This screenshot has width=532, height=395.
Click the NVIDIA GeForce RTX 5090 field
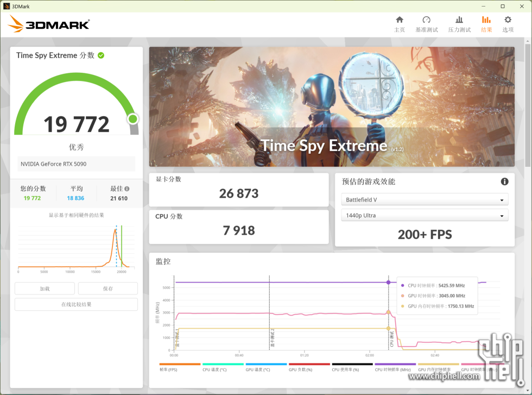(x=77, y=164)
